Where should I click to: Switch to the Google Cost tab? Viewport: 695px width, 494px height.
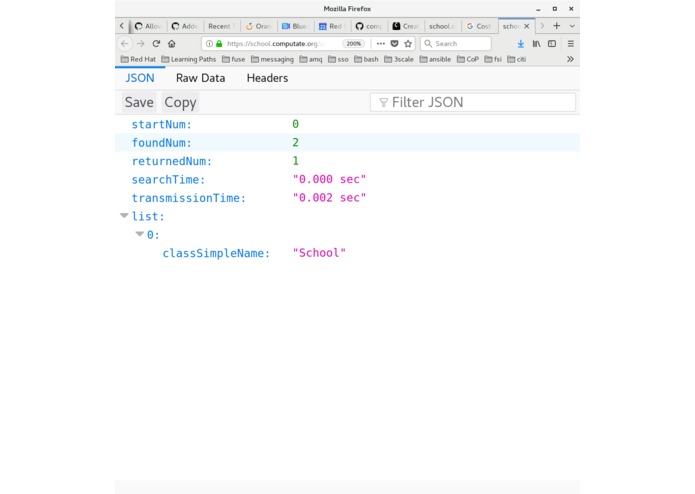point(479,26)
